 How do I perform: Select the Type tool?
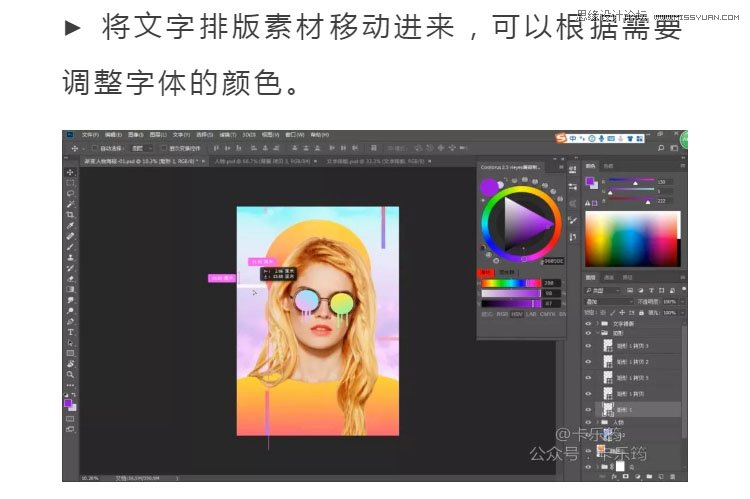click(70, 332)
